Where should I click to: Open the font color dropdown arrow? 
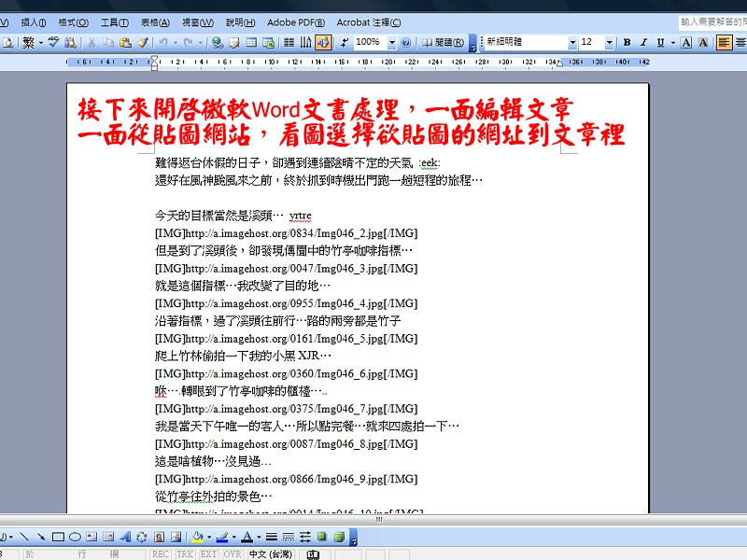coord(259,538)
